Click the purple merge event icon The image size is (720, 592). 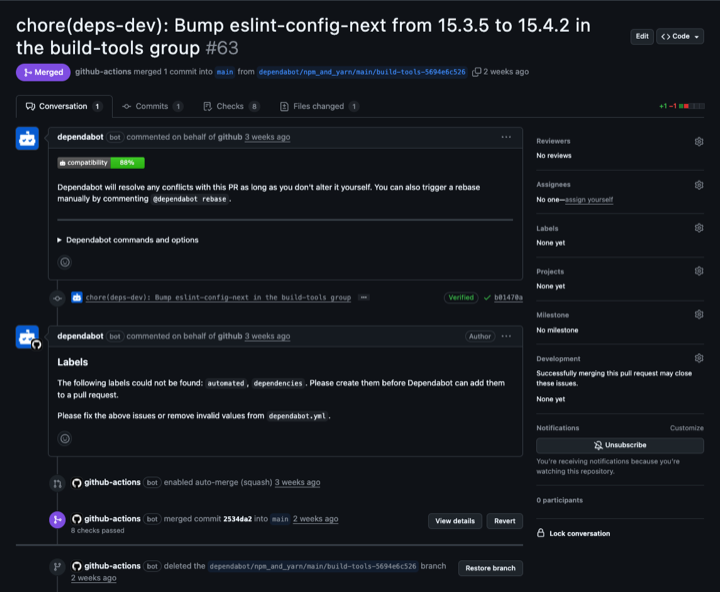[x=57, y=520]
